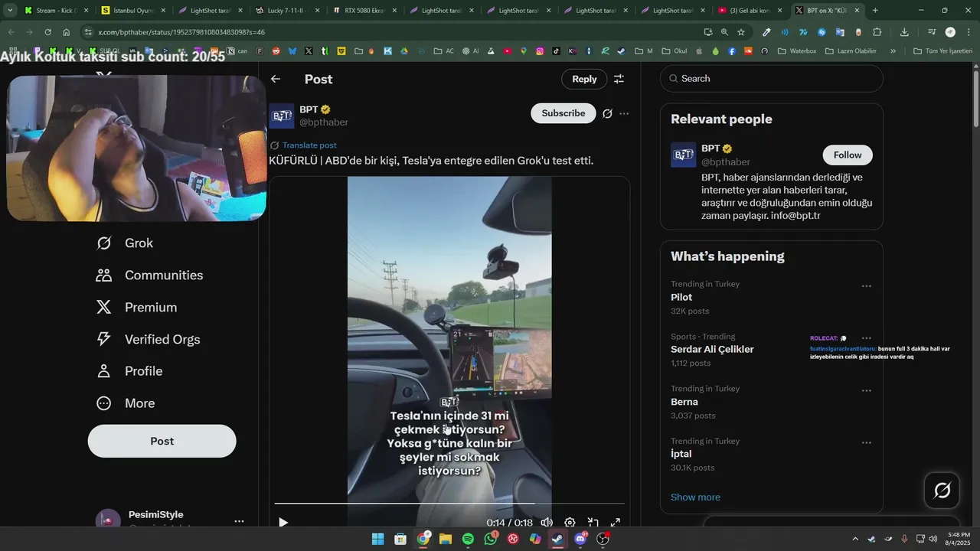Enter video fullscreen
980x551 pixels.
615,523
